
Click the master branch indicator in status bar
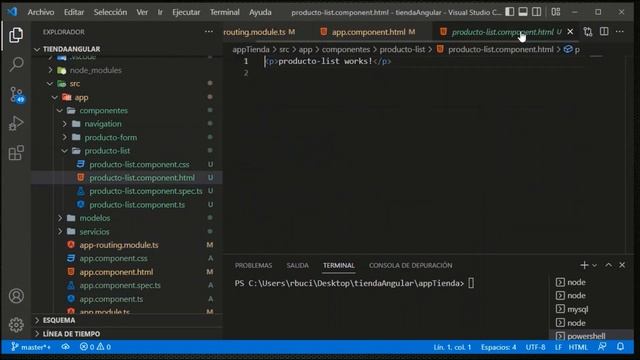click(31, 347)
